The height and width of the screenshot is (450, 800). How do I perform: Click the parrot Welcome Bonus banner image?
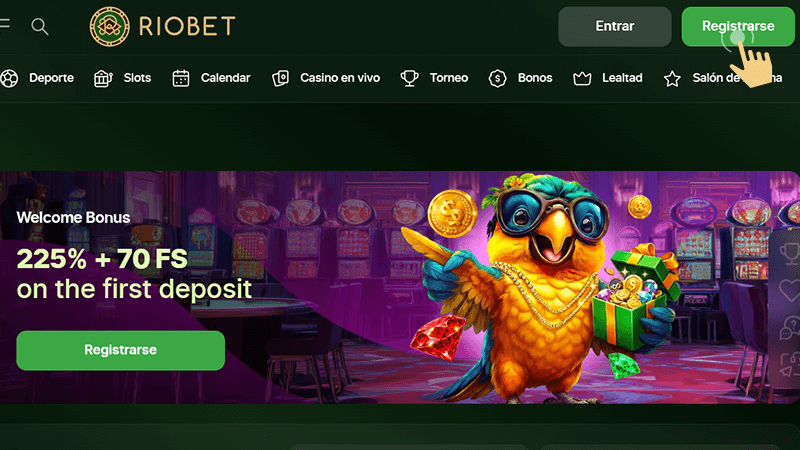[546, 288]
